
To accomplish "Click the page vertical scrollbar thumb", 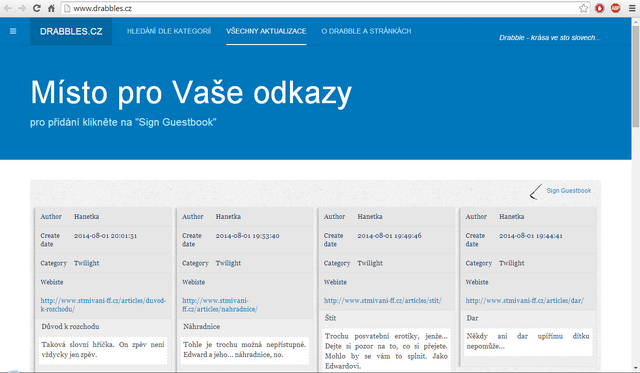I will [x=636, y=75].
